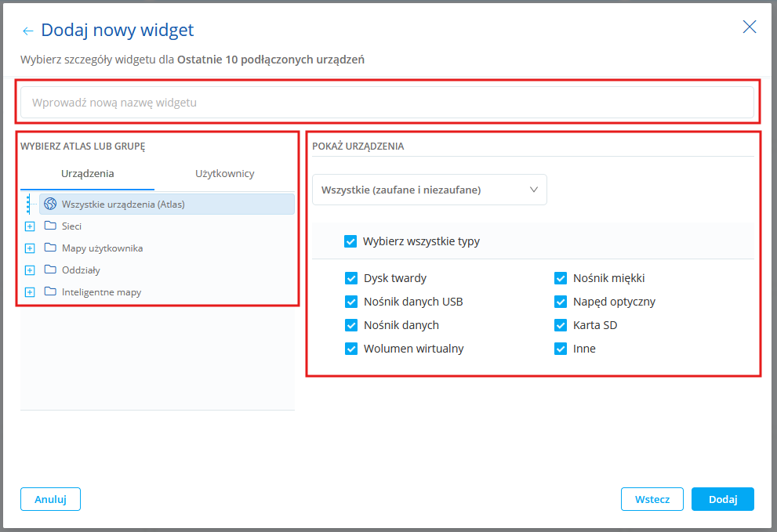Expand the Oddziały tree node

pos(30,270)
